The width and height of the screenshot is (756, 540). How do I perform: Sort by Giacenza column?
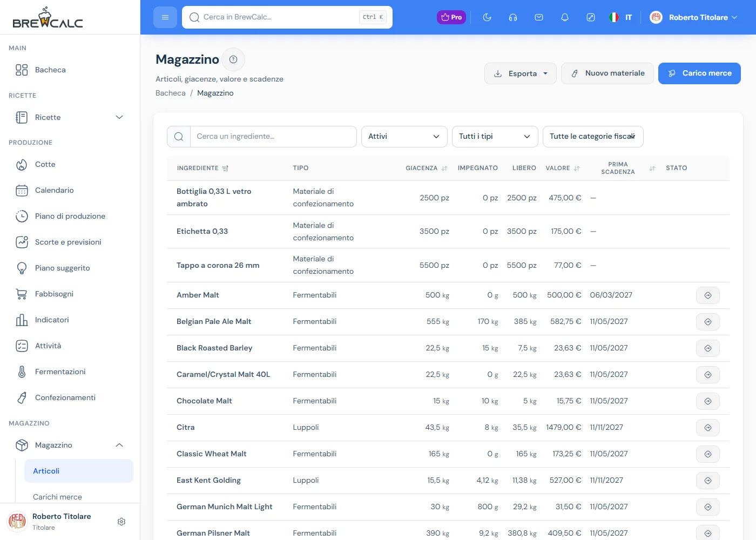[427, 168]
